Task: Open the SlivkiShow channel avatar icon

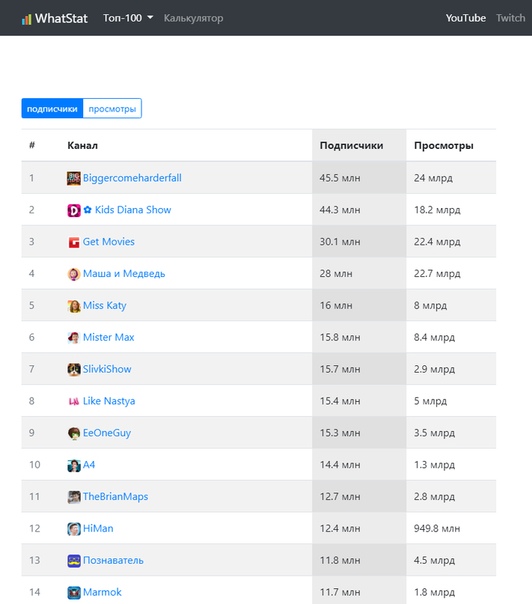Action: click(74, 369)
